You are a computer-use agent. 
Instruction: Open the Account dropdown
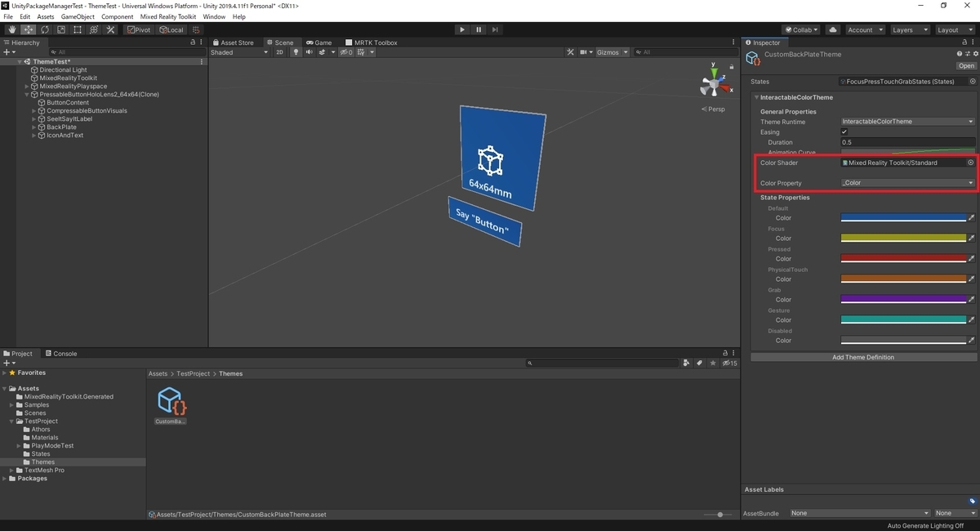[864, 30]
